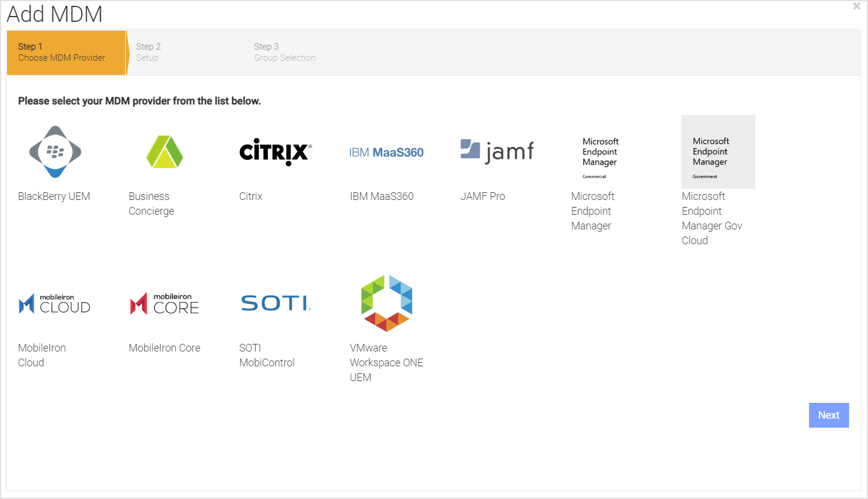Click the IBM MaaS360 text label

(382, 196)
